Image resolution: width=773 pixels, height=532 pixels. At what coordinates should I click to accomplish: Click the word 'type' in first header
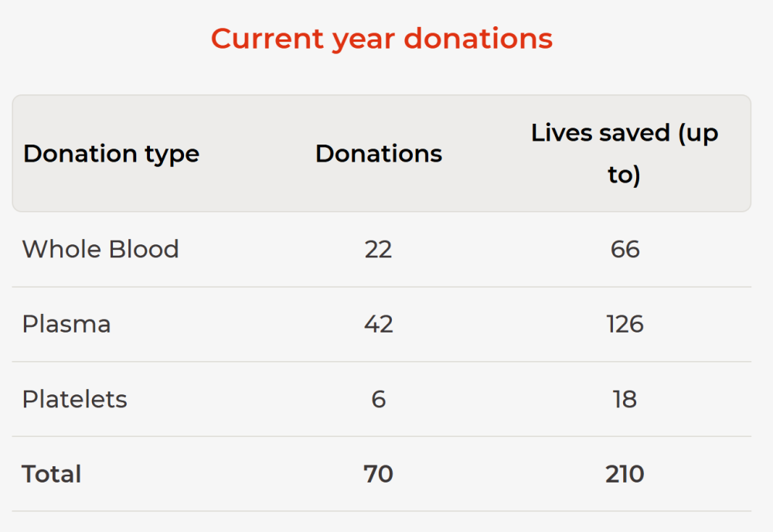point(172,155)
